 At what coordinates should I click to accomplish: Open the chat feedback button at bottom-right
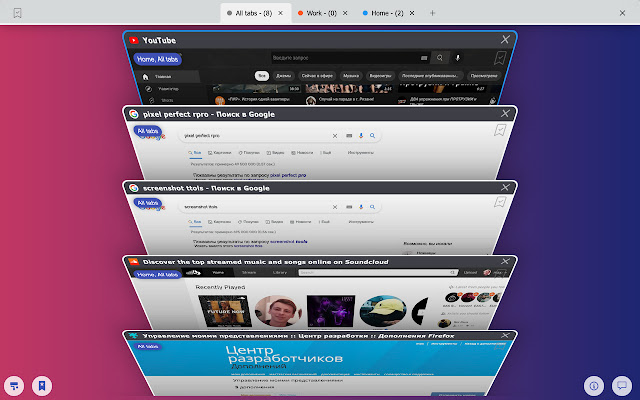coord(622,386)
